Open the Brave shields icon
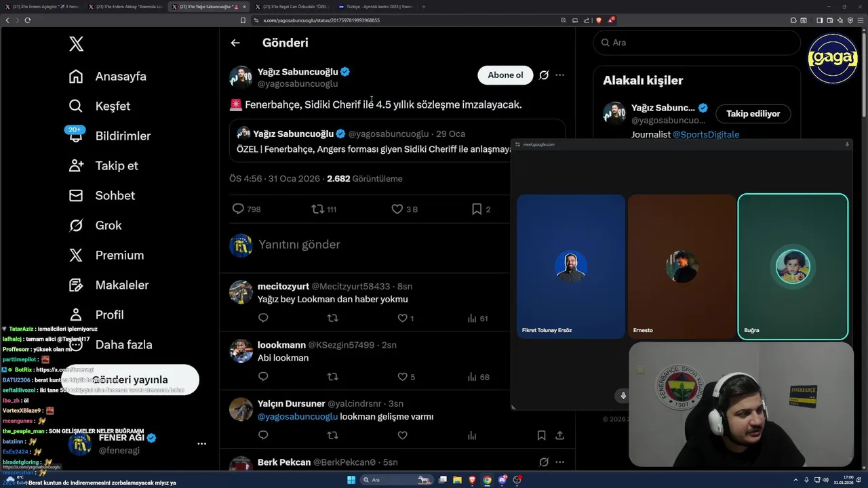Image resolution: width=868 pixels, height=488 pixels. 598,20
